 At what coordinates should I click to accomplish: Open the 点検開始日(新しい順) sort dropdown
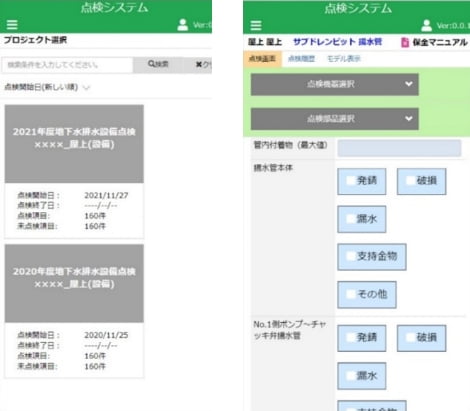pyautogui.click(x=47, y=87)
